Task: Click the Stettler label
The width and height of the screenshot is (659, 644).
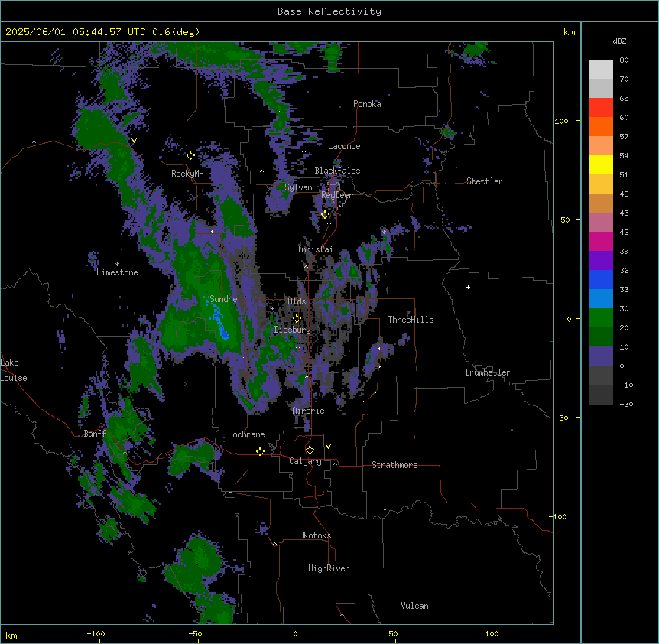Action: 485,181
